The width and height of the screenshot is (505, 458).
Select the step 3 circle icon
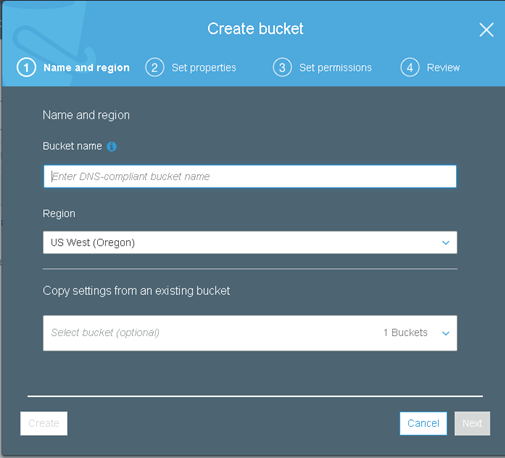282,68
